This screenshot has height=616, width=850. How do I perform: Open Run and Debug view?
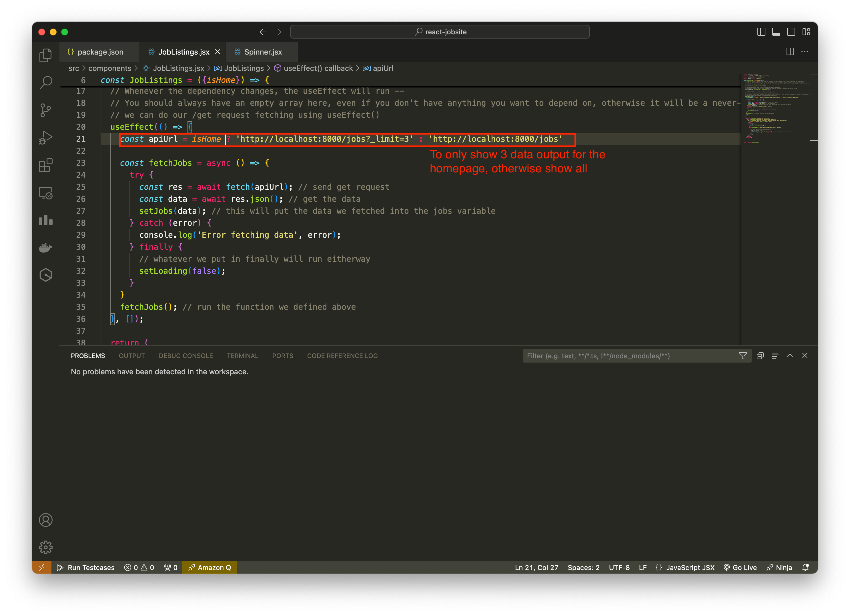pyautogui.click(x=46, y=138)
